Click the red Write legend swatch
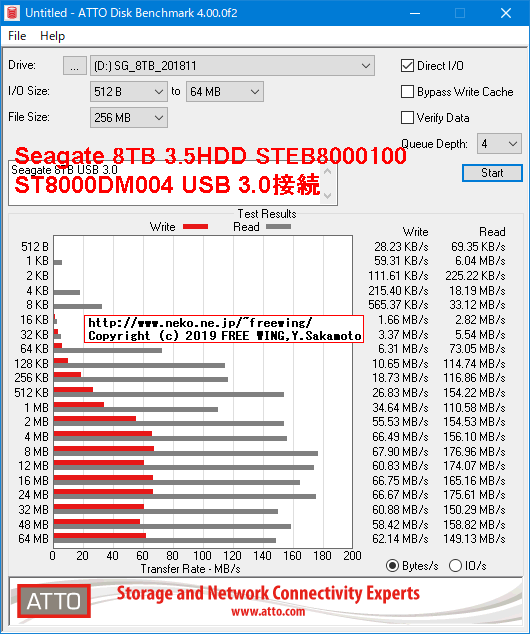The image size is (530, 634). coord(196,227)
